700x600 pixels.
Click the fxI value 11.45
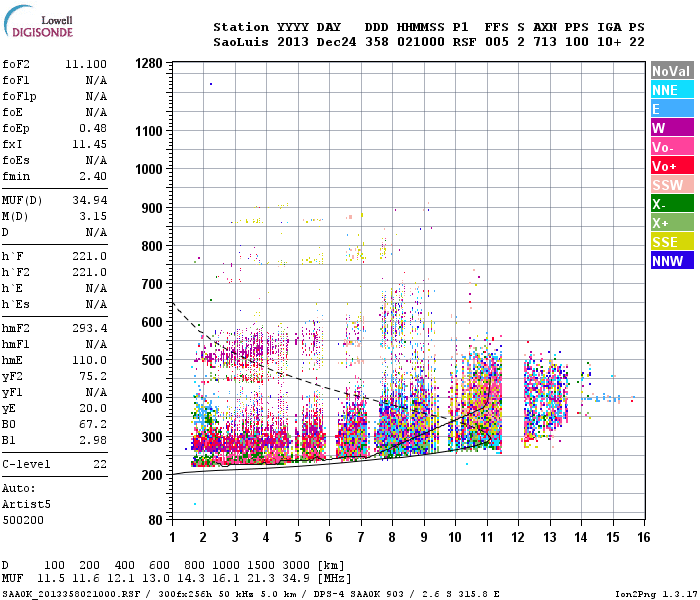pos(90,144)
